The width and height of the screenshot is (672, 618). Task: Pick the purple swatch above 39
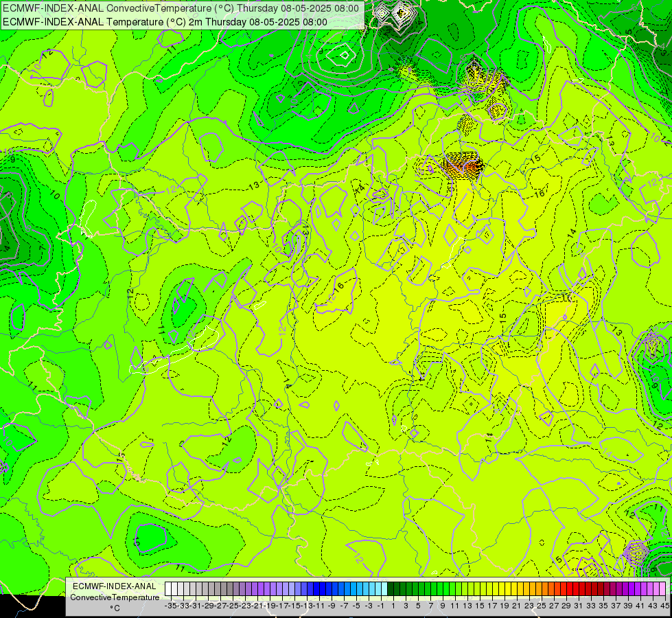click(625, 589)
